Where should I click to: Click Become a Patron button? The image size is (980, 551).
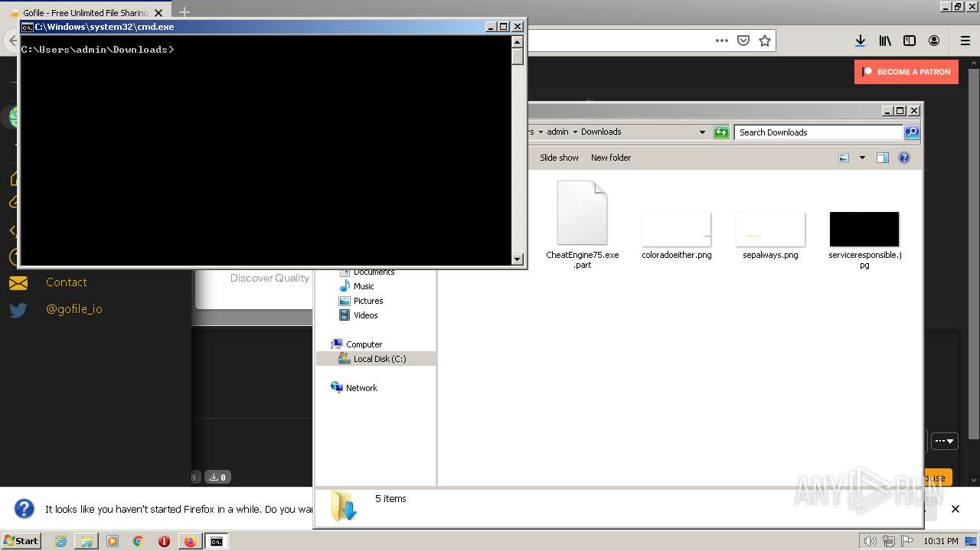point(906,72)
